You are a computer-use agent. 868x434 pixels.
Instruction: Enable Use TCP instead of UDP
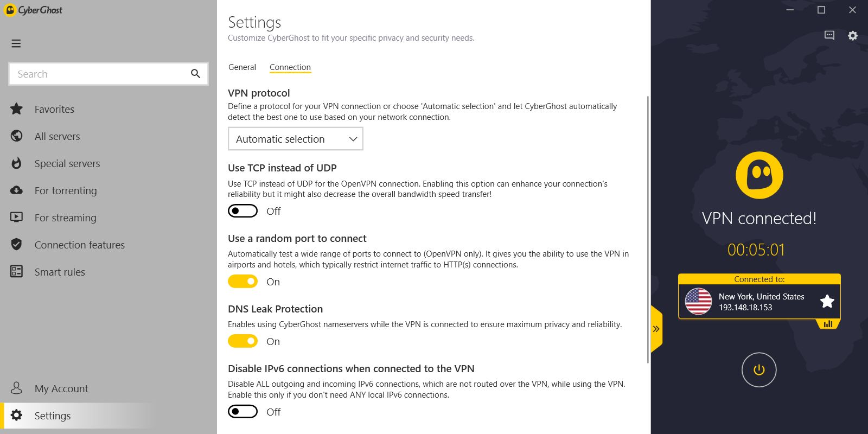click(242, 211)
